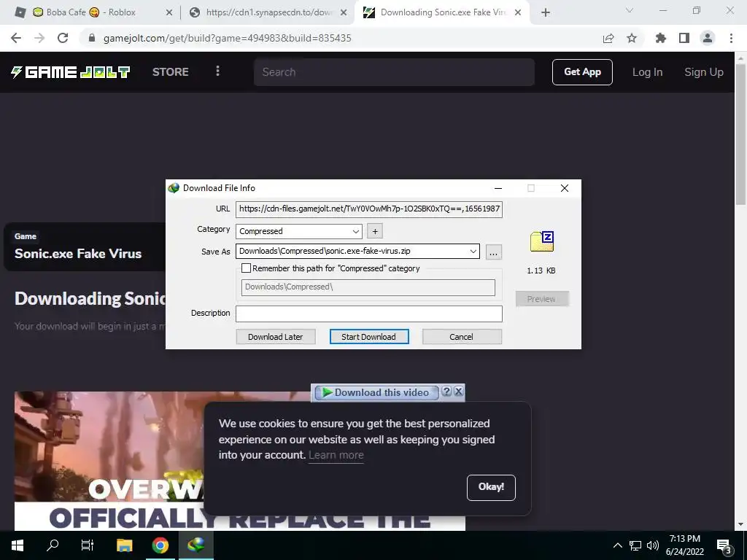
Task: Open the STORE menu item
Action: [x=171, y=72]
